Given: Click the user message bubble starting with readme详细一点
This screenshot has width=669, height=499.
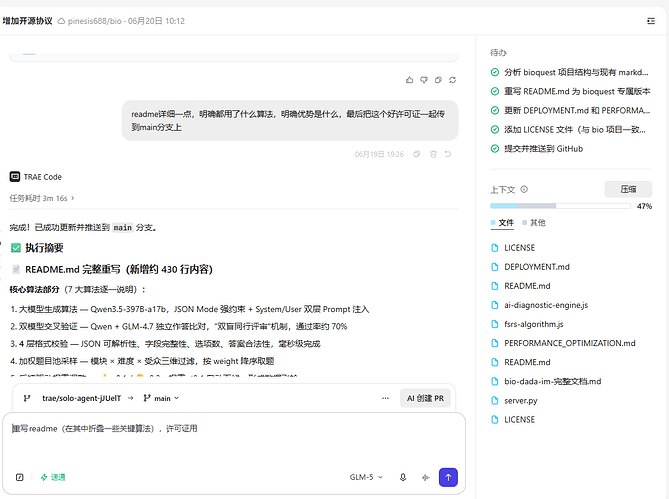Looking at the screenshot, I should pos(290,120).
